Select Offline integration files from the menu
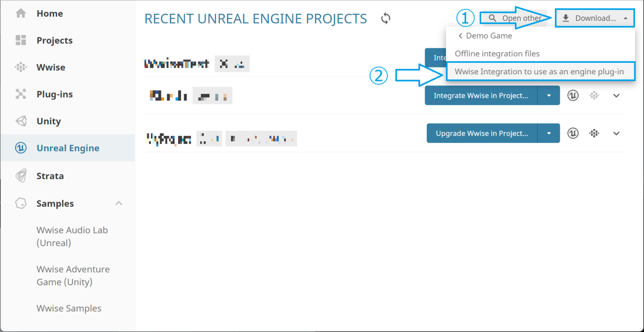 tap(497, 54)
